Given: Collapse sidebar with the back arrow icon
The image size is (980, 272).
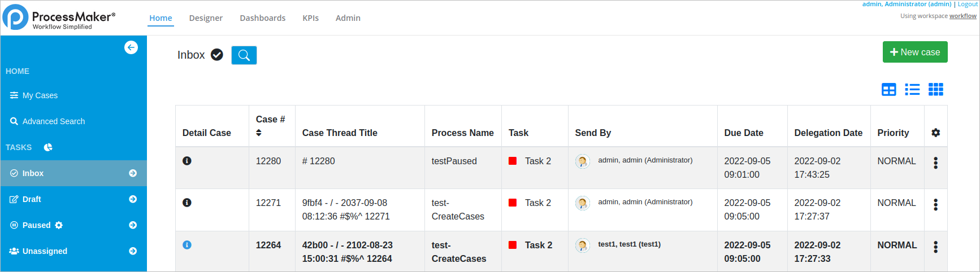Looking at the screenshot, I should pos(131,47).
